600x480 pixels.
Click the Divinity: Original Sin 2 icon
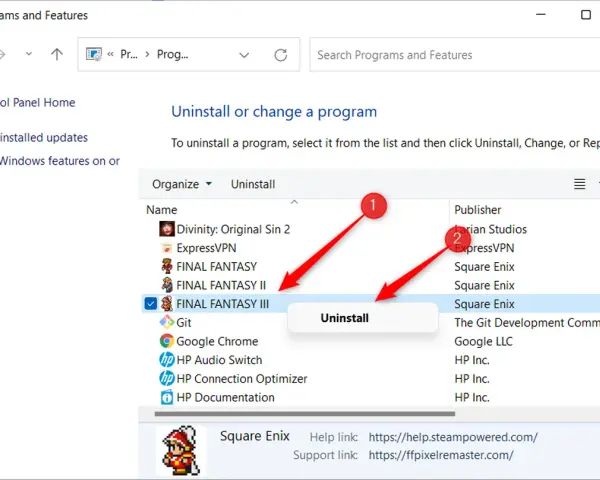coord(167,229)
